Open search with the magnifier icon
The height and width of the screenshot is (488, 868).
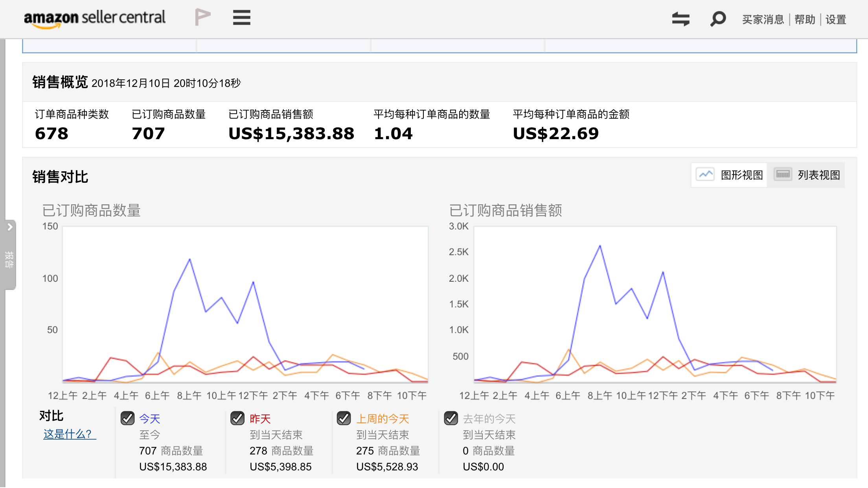(718, 19)
